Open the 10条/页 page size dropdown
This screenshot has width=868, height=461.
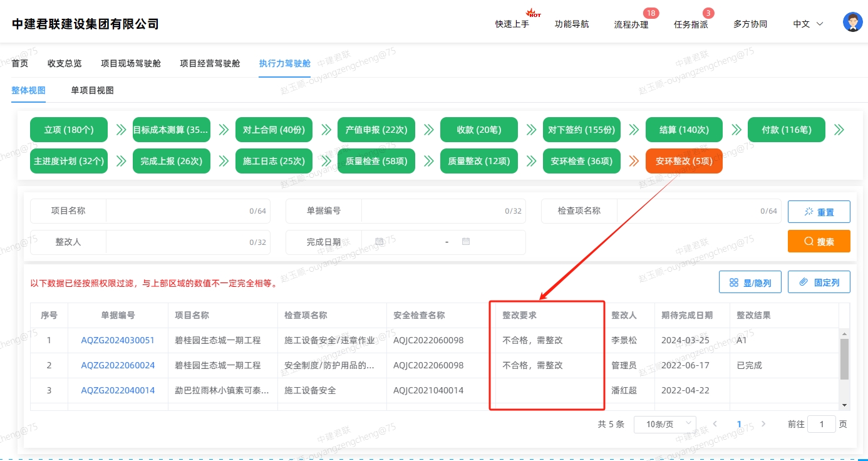coord(665,424)
